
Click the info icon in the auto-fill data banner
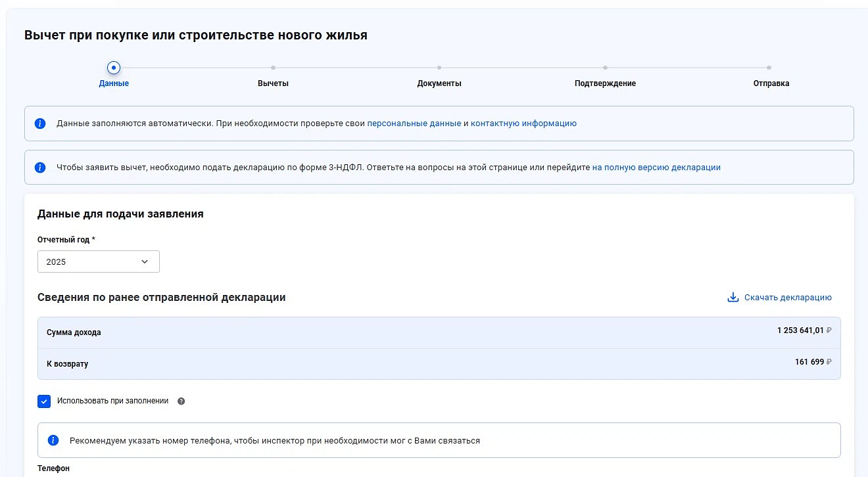(x=40, y=124)
